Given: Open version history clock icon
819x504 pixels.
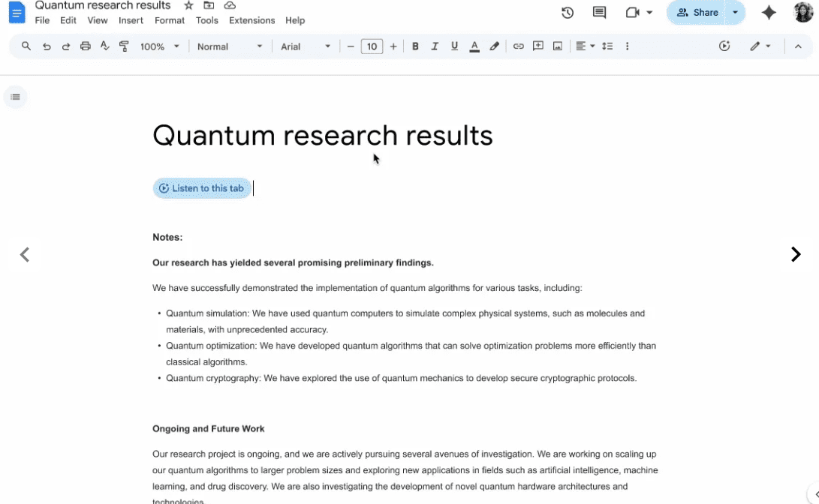Looking at the screenshot, I should [568, 13].
